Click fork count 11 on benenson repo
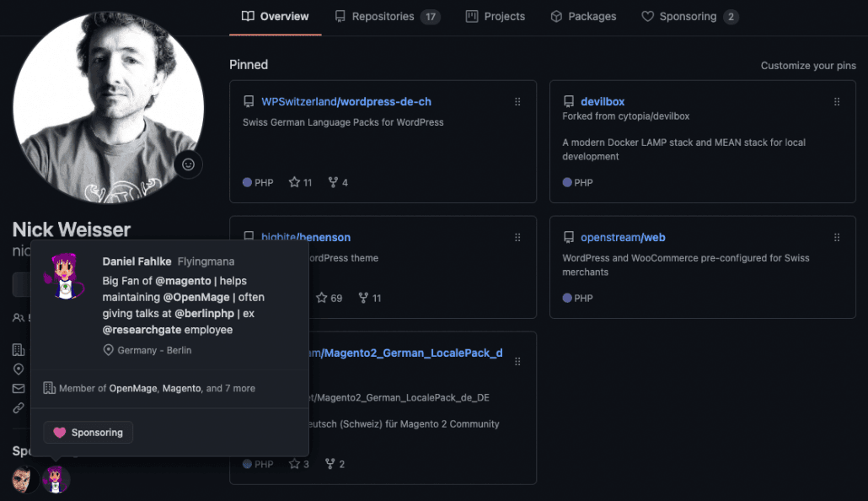 click(x=369, y=298)
